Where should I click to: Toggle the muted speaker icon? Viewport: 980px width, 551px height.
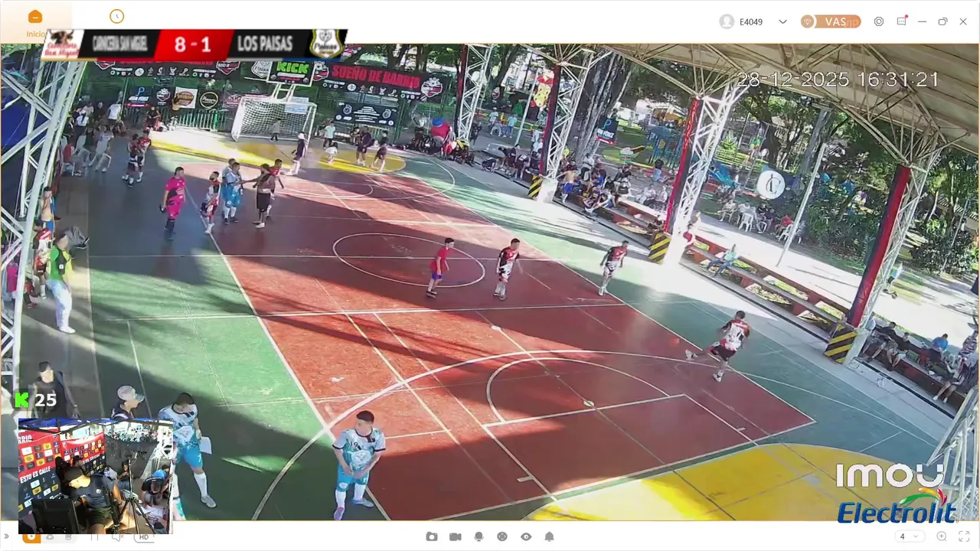point(117,537)
